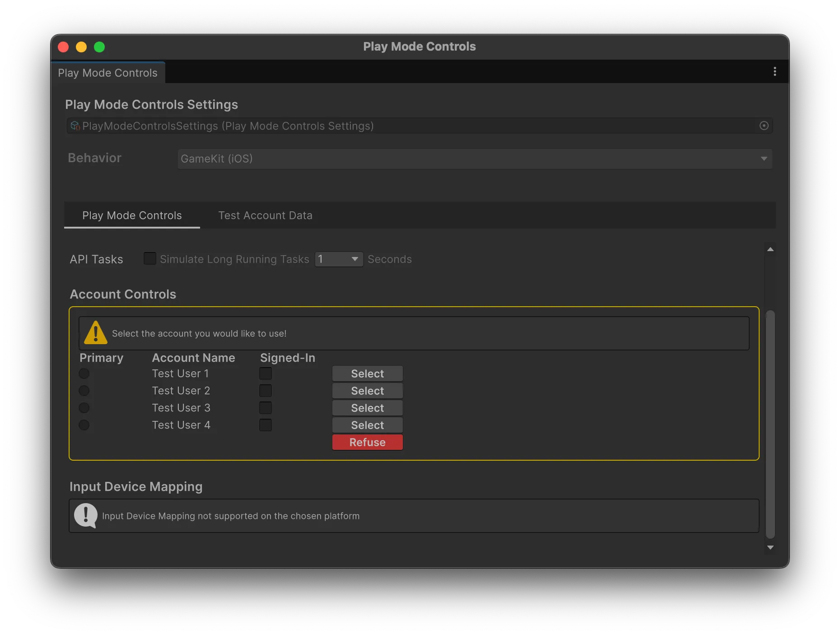
Task: Click the scroll up arrow
Action: click(770, 249)
